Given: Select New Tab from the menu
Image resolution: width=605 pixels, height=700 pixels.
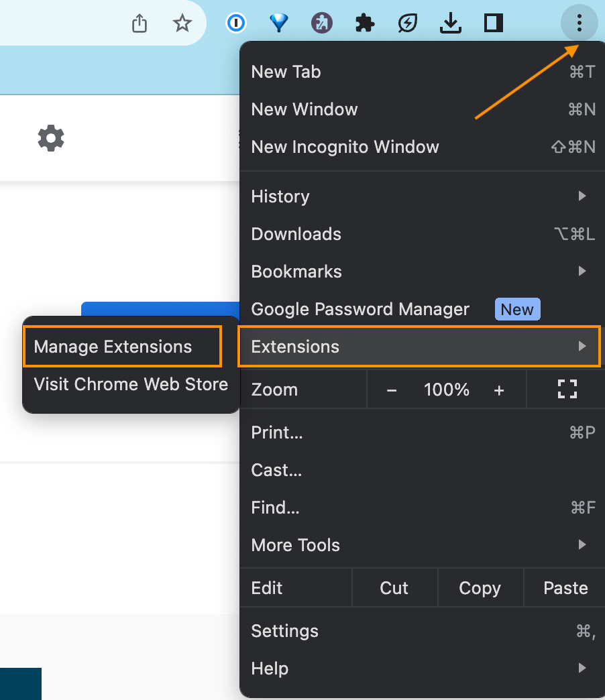Looking at the screenshot, I should pos(423,72).
